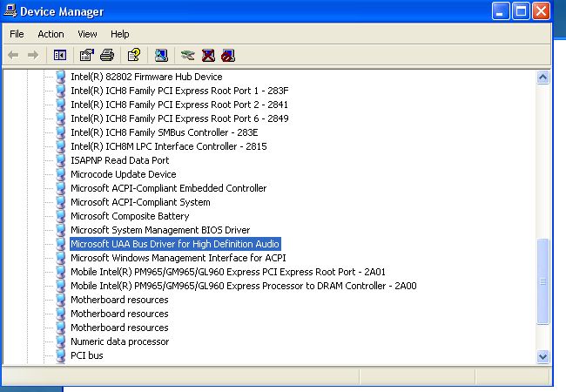Click the Help question-mark toolbar icon

tap(134, 55)
